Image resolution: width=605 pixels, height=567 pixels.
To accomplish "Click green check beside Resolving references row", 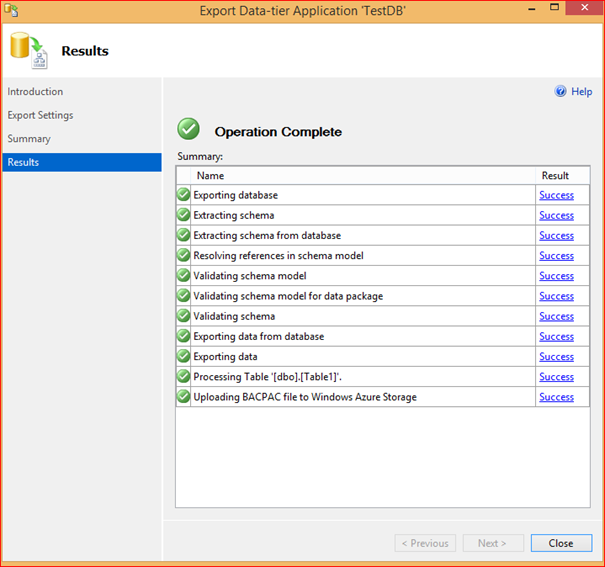I will tap(184, 255).
